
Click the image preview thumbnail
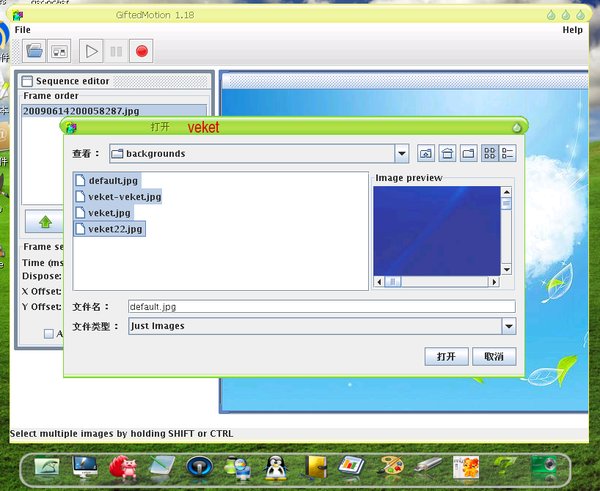437,231
